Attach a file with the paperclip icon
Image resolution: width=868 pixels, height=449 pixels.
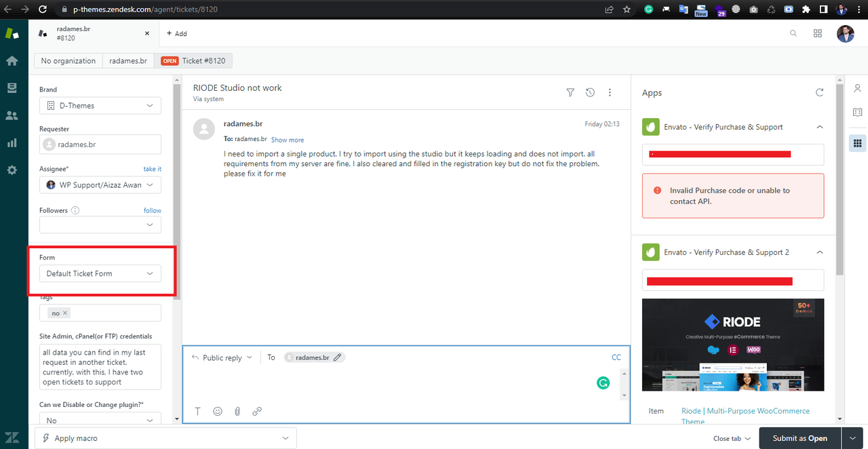tap(237, 411)
